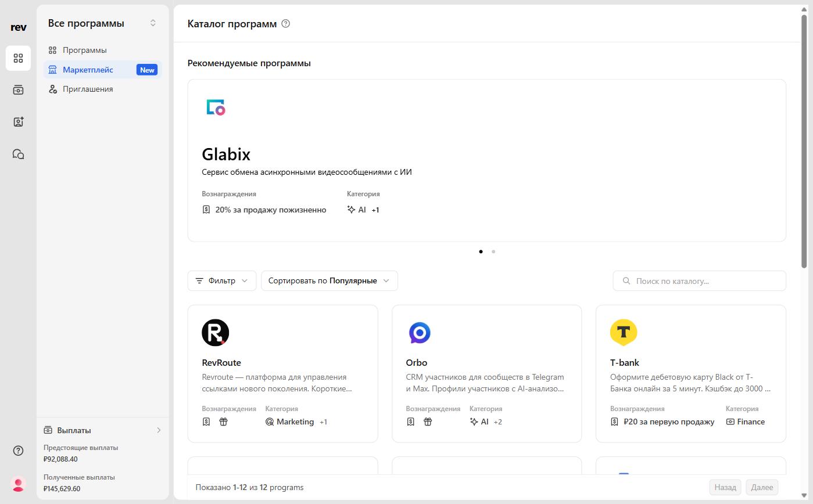Click upcoming payouts amount ₽92,088.40
813x504 pixels.
[x=60, y=459]
